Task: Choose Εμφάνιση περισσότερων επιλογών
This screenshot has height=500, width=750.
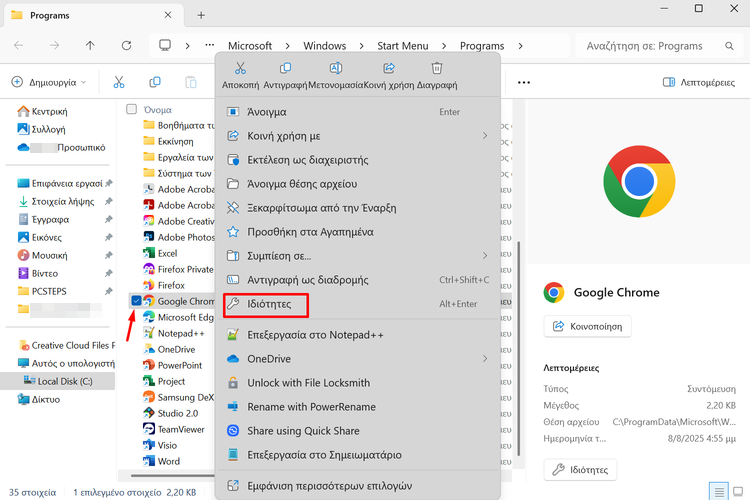Action: coord(358,486)
